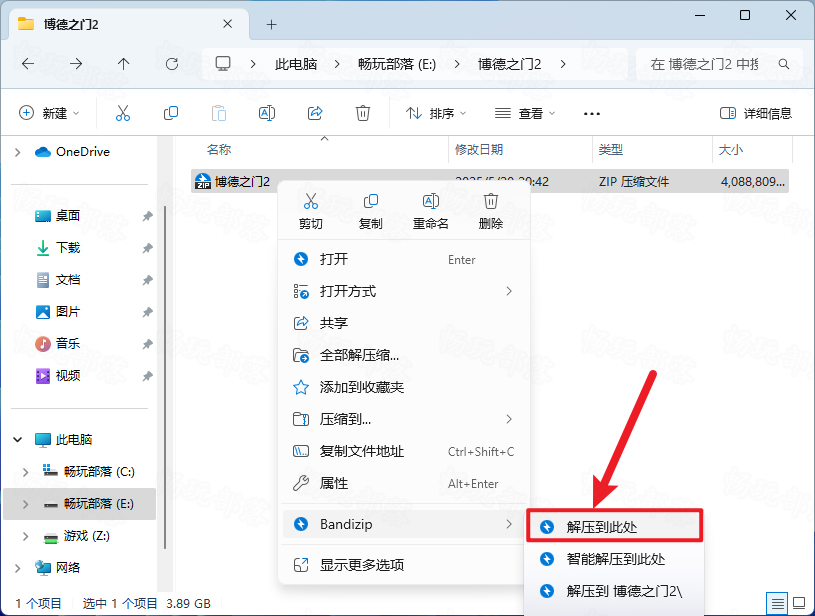Viewport: 815px width, 616px height.
Task: Switch to large thumbnails view icon
Action: click(799, 604)
